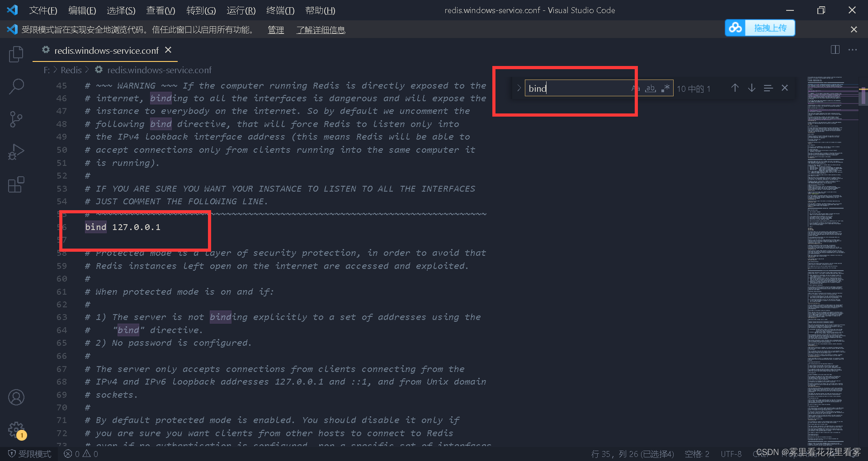Open the Run and Debug view

16,152
